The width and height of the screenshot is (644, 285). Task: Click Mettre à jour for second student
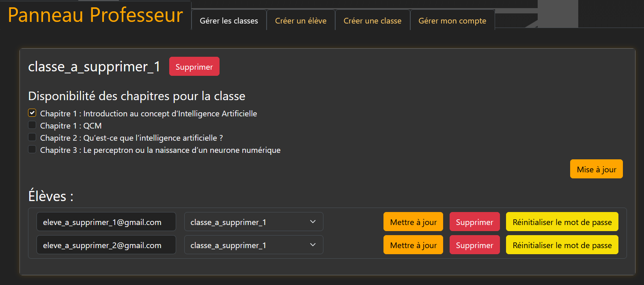click(x=413, y=245)
